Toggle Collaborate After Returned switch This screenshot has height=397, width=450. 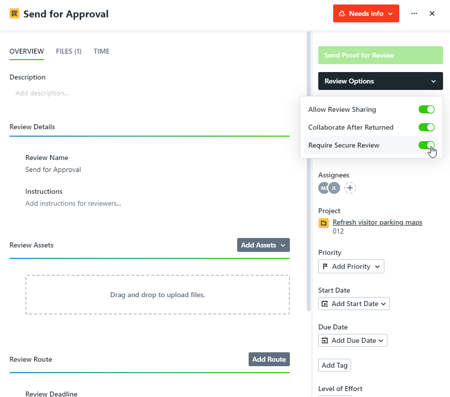[427, 127]
